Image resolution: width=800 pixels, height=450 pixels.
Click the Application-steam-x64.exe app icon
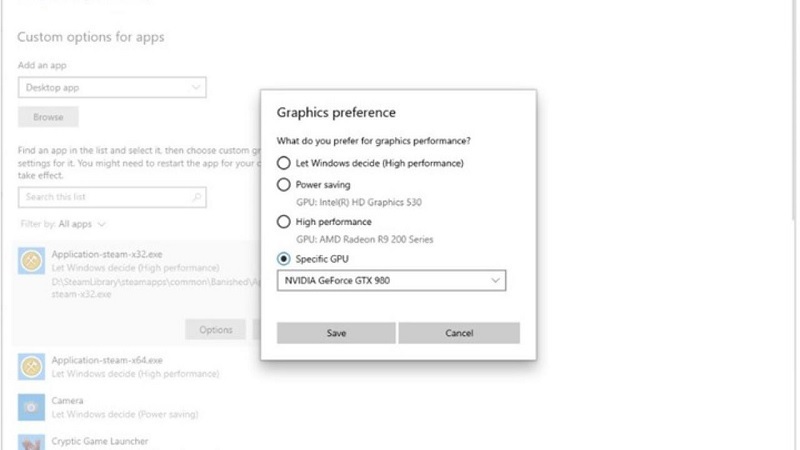pos(32,367)
